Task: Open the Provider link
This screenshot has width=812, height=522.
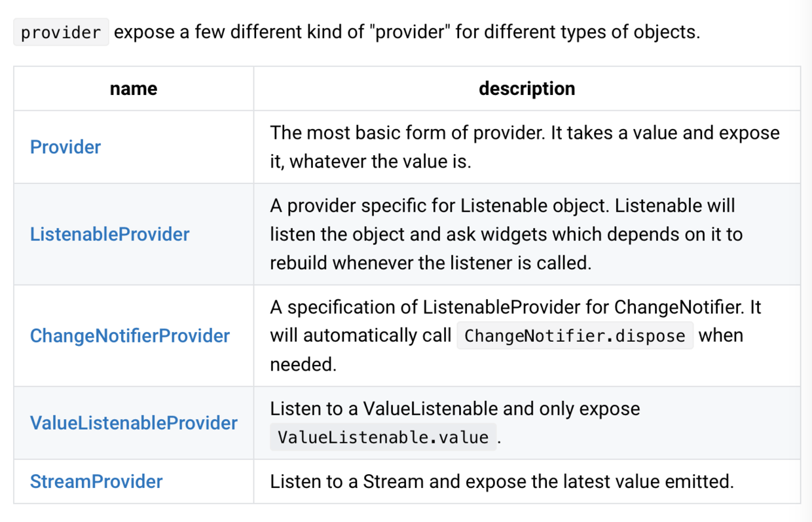Action: tap(65, 147)
